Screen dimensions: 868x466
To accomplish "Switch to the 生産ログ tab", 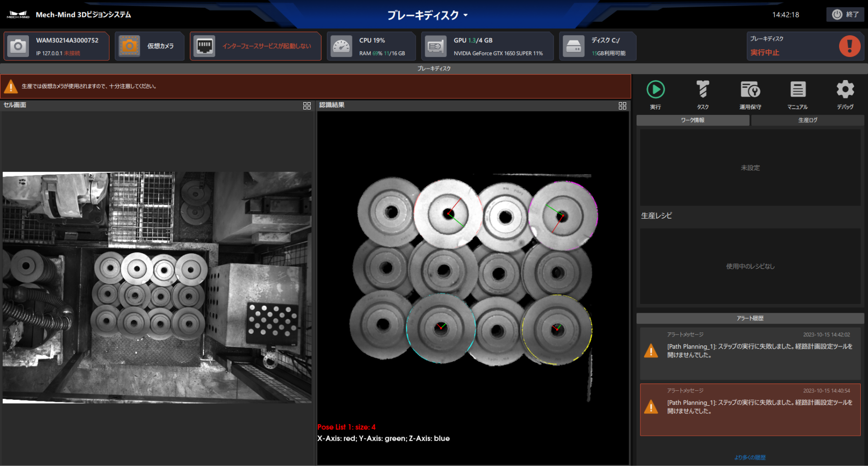I will [808, 120].
